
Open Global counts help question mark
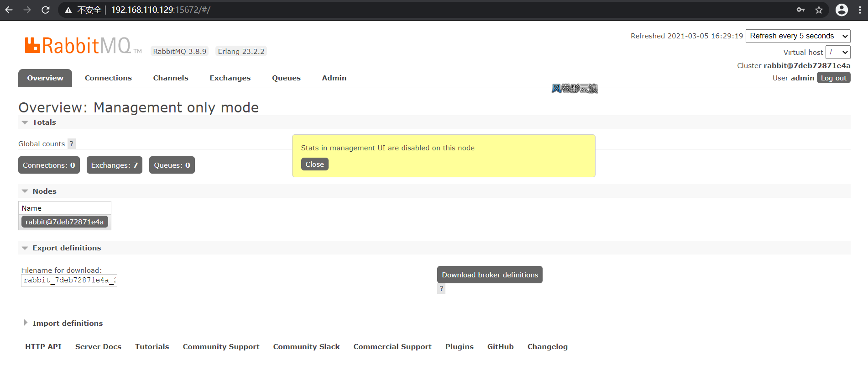(71, 143)
